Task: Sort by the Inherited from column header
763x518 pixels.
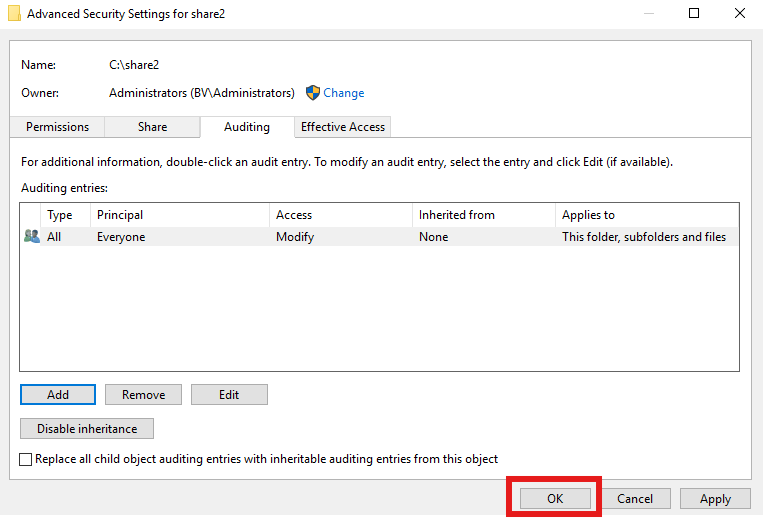Action: (x=456, y=215)
